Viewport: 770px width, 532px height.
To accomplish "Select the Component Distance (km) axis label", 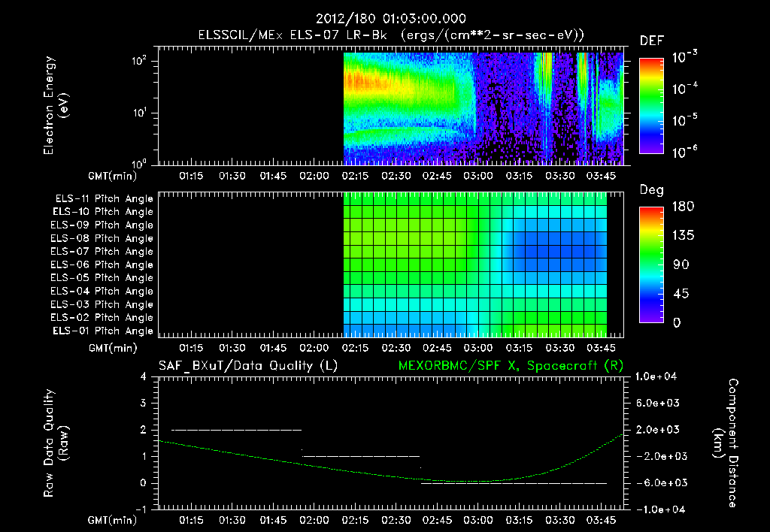I will 726,443.
